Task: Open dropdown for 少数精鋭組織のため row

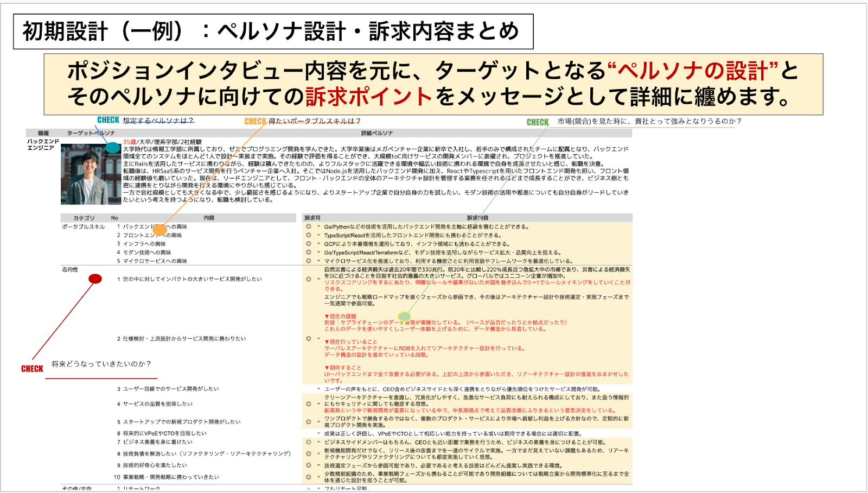Action: 318,477
